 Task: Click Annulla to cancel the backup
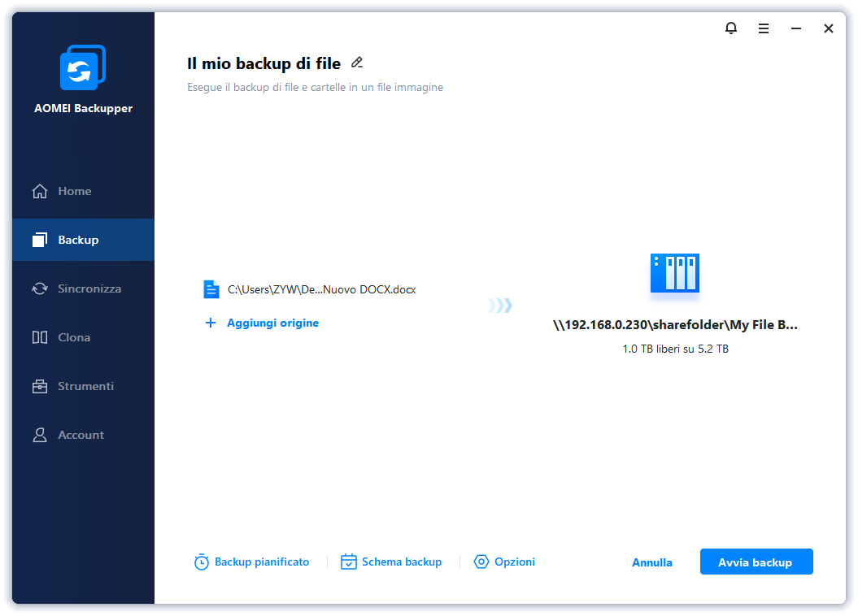(x=652, y=562)
